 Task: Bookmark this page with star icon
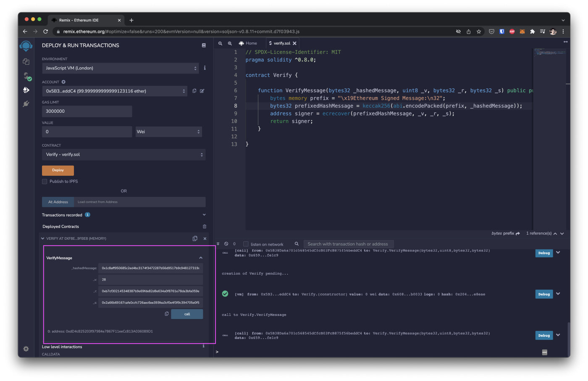click(479, 32)
